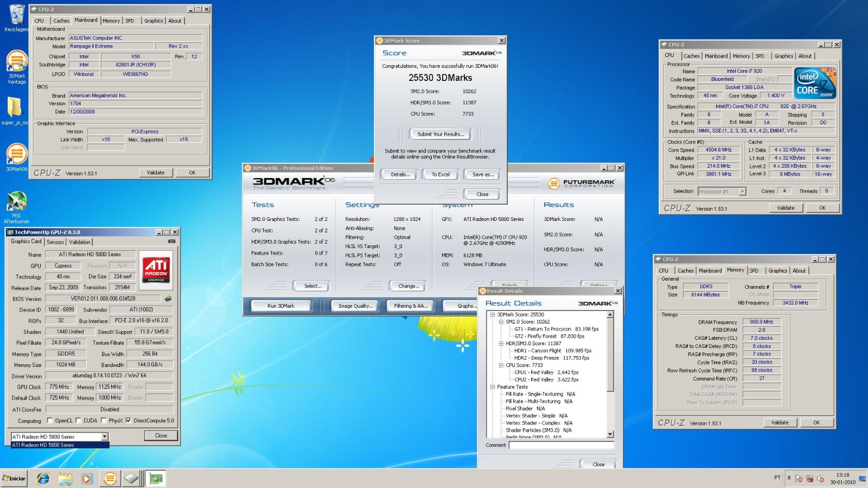Click the Details... button in score window
The width and height of the screenshot is (868, 488).
400,174
